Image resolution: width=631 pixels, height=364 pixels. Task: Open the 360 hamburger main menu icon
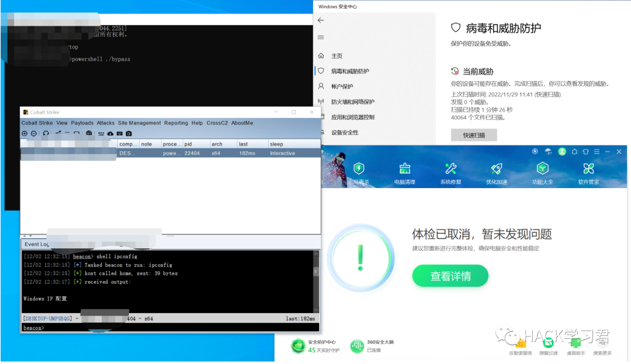[x=597, y=152]
